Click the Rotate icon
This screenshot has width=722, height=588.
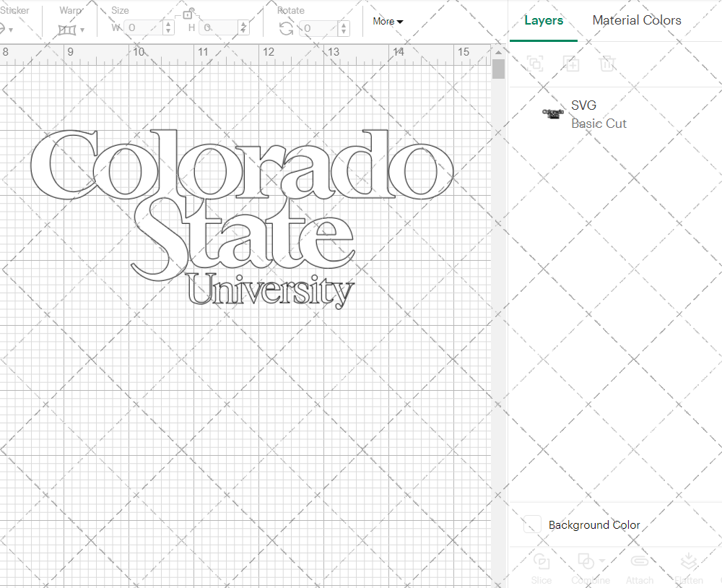point(287,28)
